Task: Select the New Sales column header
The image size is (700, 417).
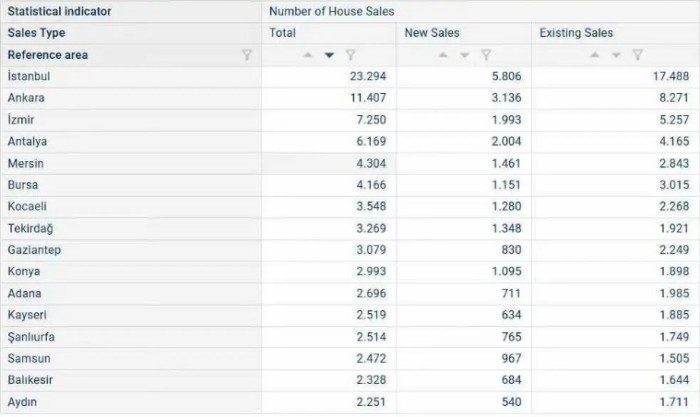Action: 432,33
